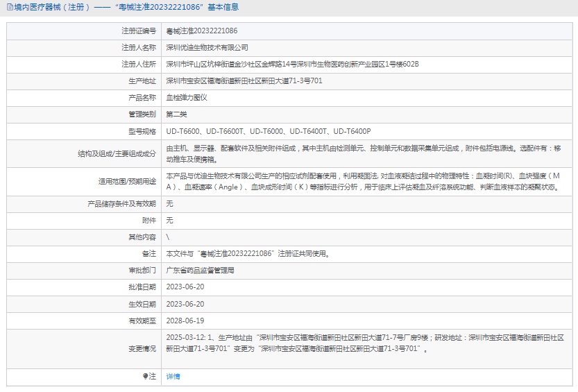Viewport: 578px width, 392px height.
Task: Select approval department 广东省药品监督管理局
Action: tap(201, 271)
